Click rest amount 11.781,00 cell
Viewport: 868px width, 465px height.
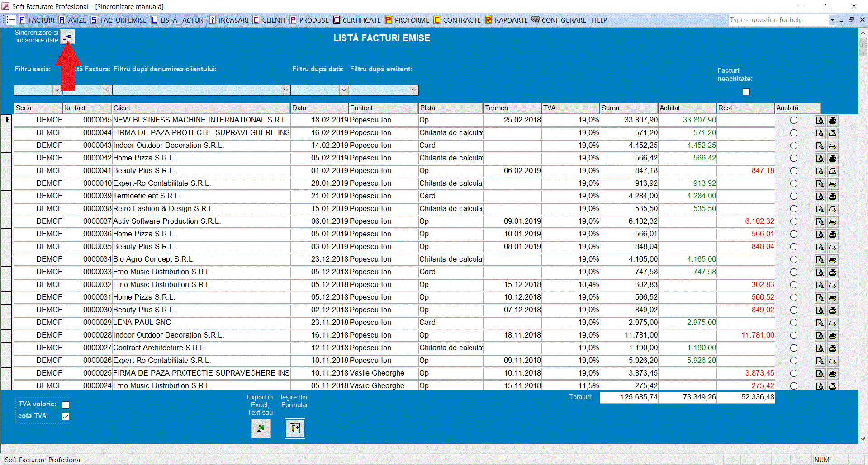746,335
